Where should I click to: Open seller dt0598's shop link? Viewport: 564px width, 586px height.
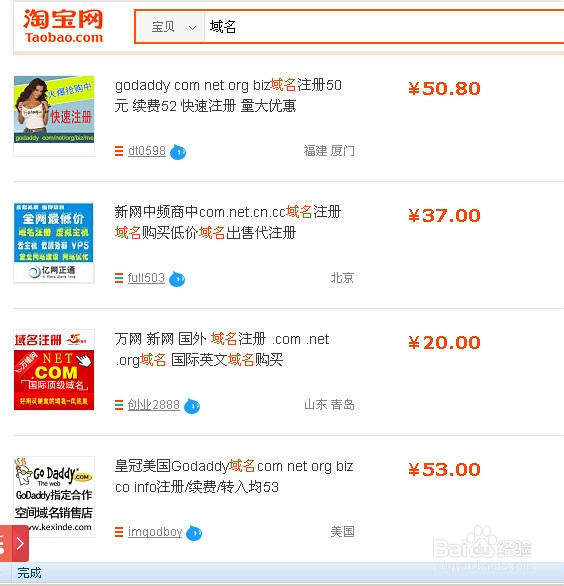click(x=147, y=151)
